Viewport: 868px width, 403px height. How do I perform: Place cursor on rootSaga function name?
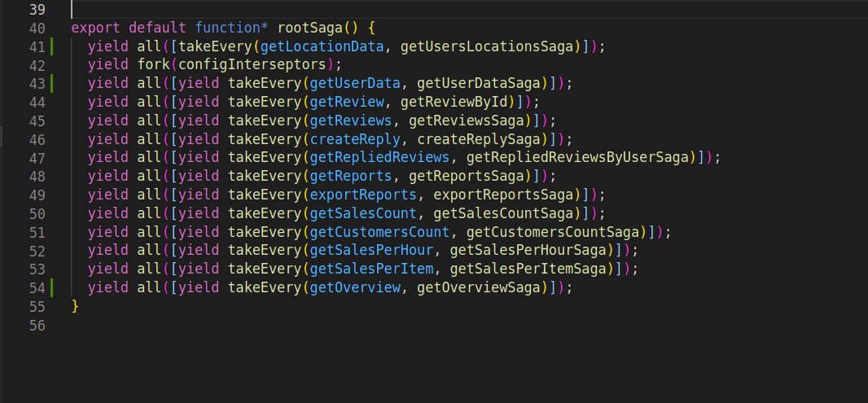(x=310, y=28)
